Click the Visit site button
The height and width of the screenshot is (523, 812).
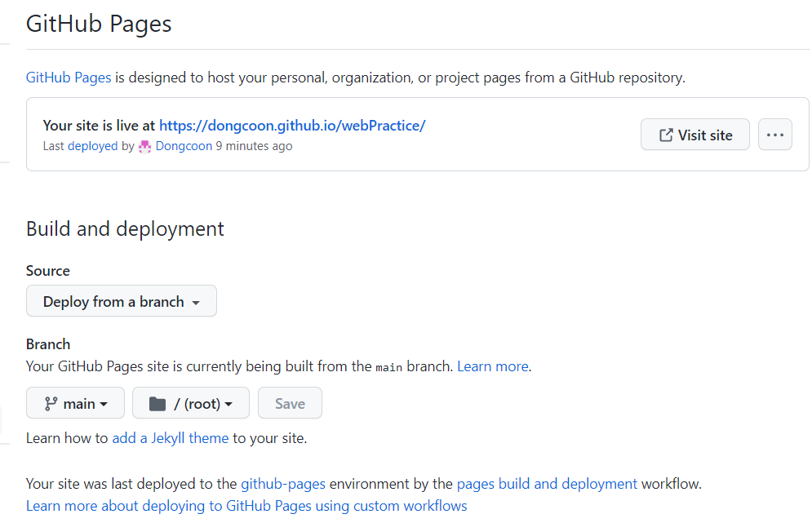tap(695, 135)
